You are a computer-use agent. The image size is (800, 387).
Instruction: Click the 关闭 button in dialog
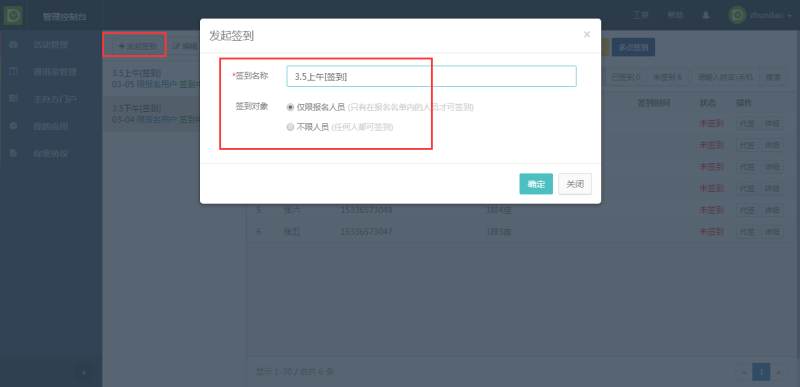(x=575, y=184)
